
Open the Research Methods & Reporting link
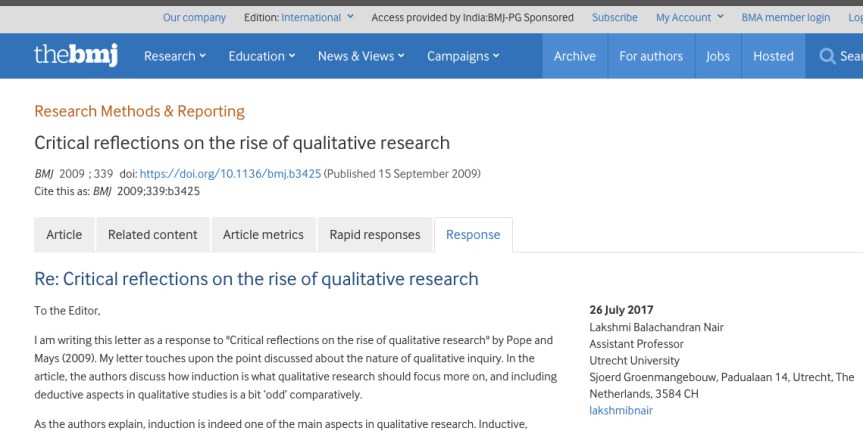139,111
